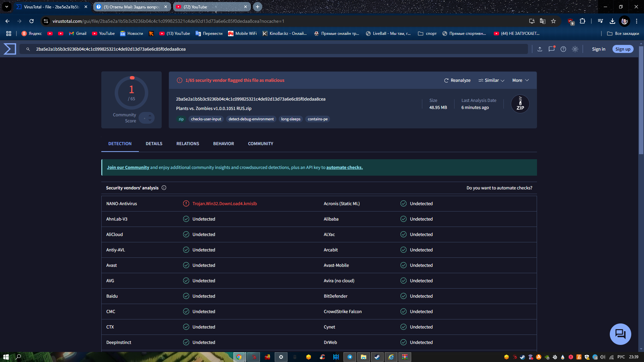This screenshot has width=644, height=362.
Task: Open Chrome from the taskbar
Action: [x=239, y=357]
